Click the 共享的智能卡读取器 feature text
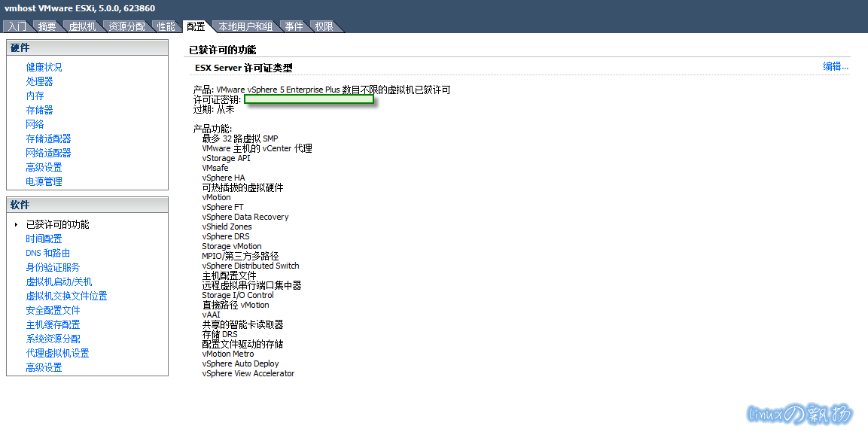Viewport: 868px width, 441px height. tap(242, 324)
